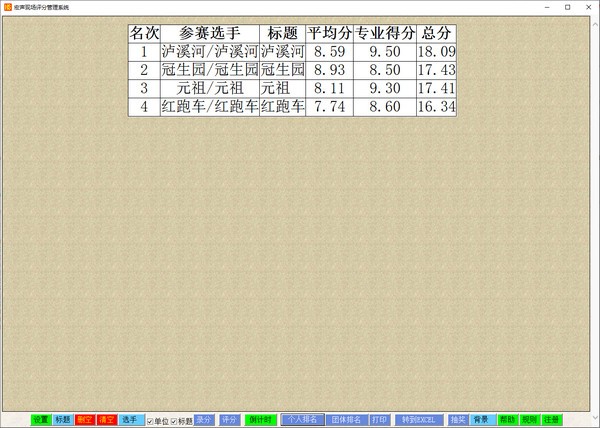Start the 倒计时 countdown timer
Image resolution: width=600 pixels, height=428 pixels.
260,420
